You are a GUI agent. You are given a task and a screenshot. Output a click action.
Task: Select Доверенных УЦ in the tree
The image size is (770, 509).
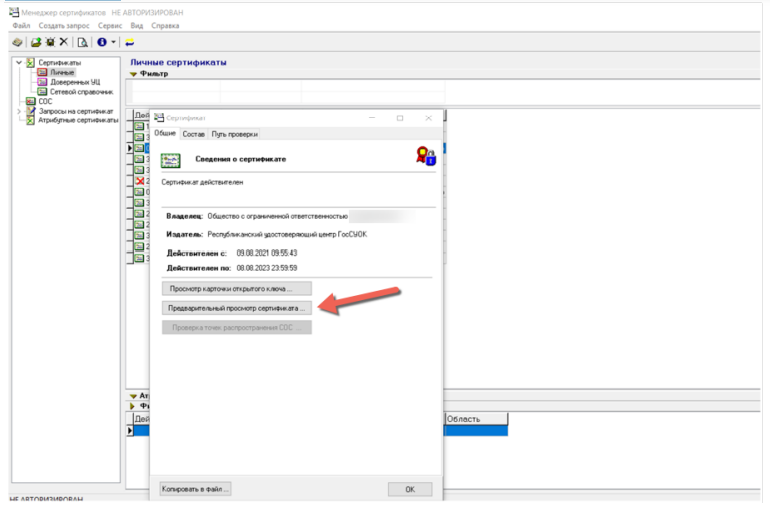tap(75, 82)
